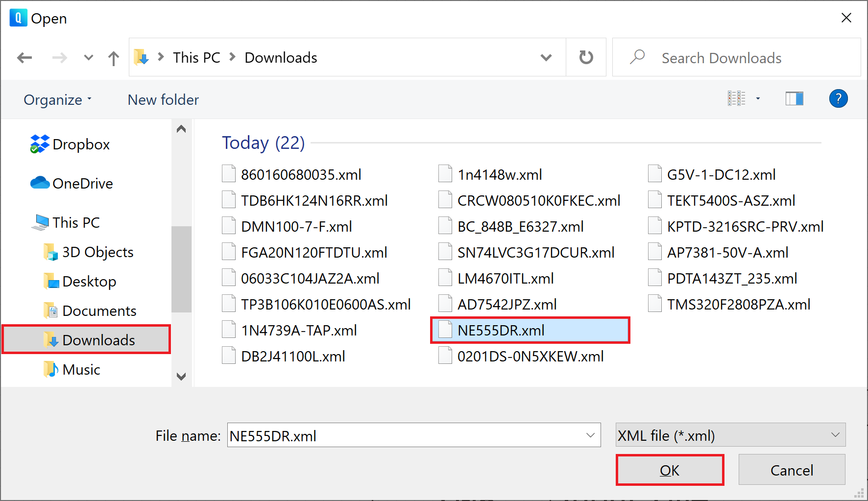This screenshot has height=501, width=868.
Task: Navigate up one folder level
Action: [113, 57]
